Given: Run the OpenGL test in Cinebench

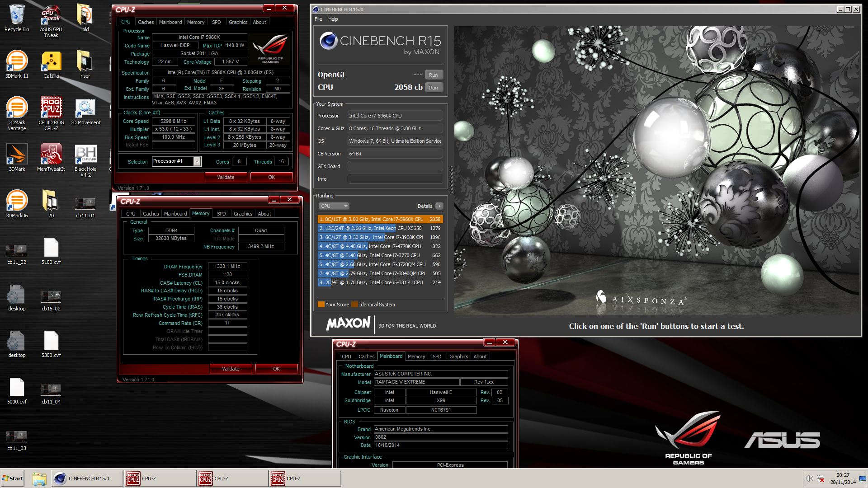Looking at the screenshot, I should pyautogui.click(x=434, y=75).
